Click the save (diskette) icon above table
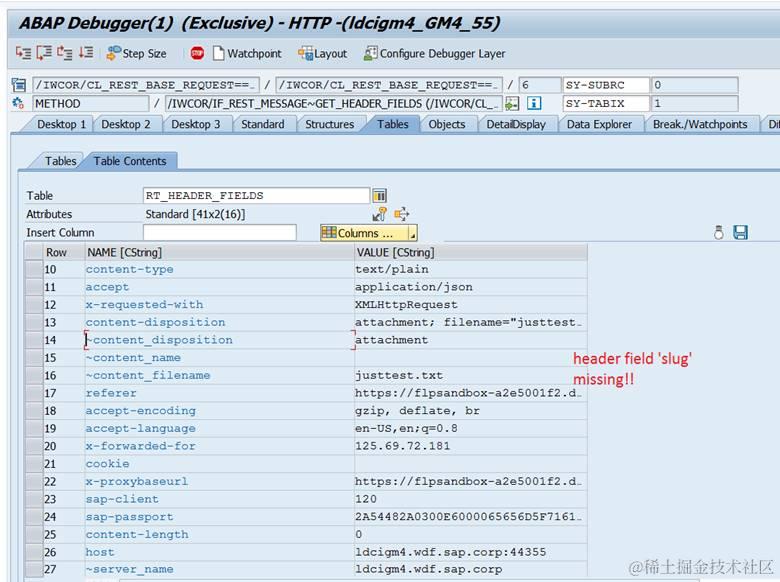 (x=741, y=232)
